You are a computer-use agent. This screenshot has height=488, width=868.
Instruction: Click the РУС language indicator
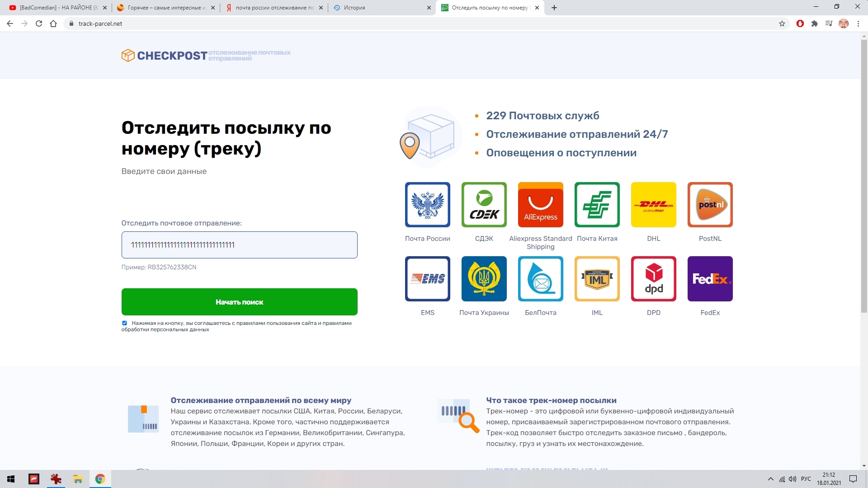click(x=806, y=479)
